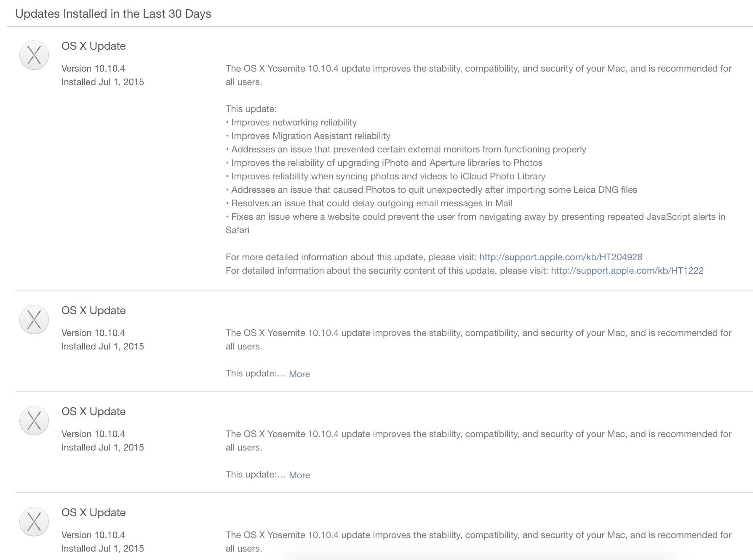Image resolution: width=753 pixels, height=560 pixels.
Task: Click the OS X icon of the first update
Action: tap(34, 55)
